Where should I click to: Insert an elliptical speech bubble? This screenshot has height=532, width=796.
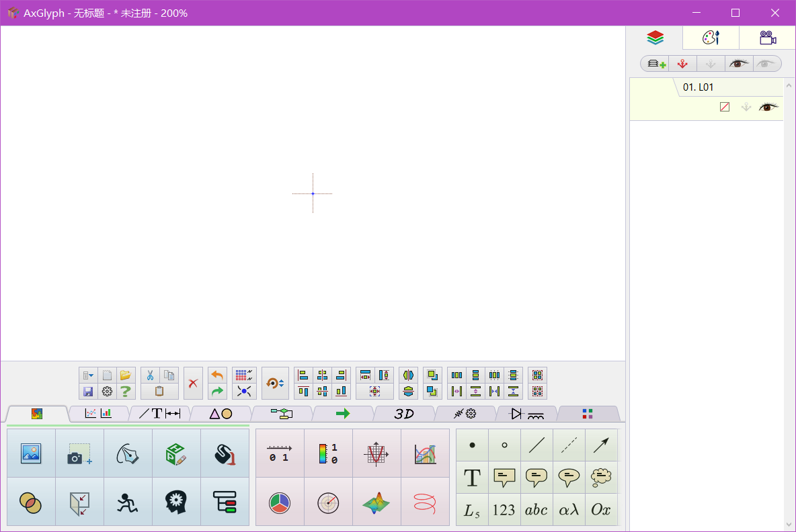coord(569,477)
